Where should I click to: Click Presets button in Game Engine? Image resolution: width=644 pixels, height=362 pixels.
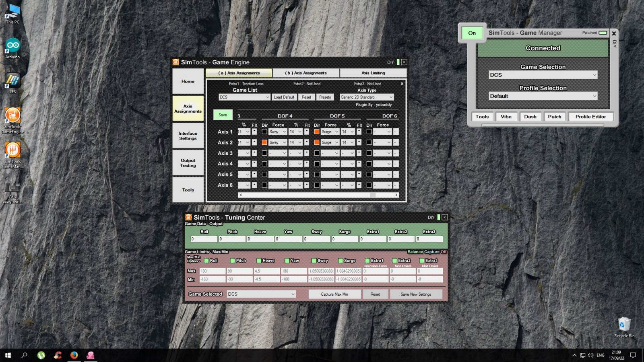[x=325, y=97]
